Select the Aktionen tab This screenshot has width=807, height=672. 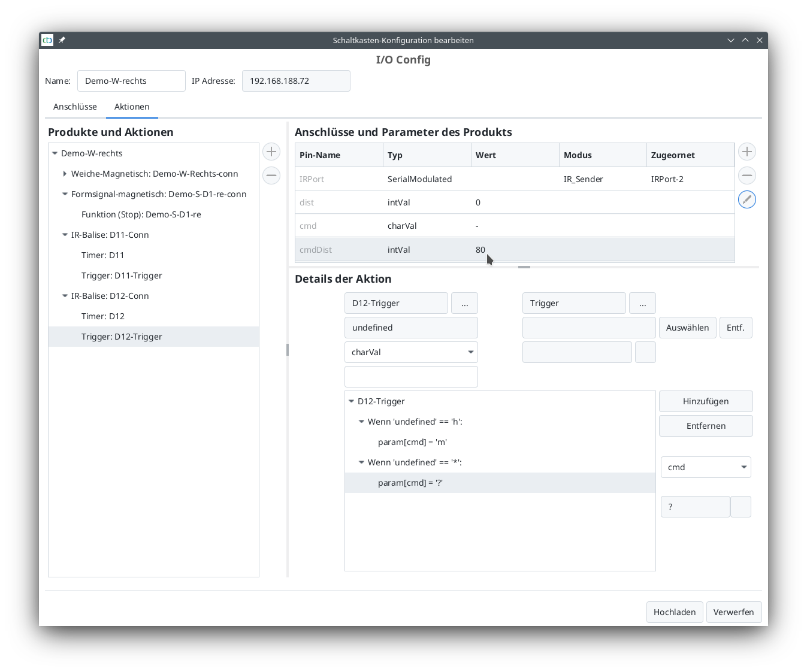point(132,107)
